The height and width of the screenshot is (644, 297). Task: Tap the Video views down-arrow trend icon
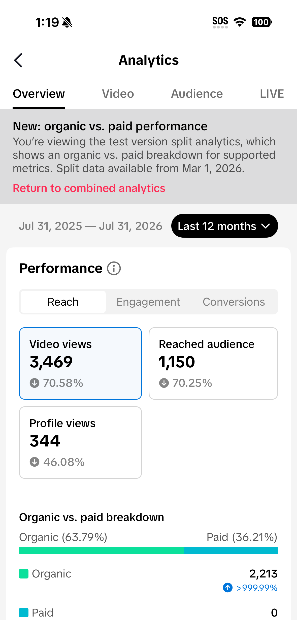point(35,383)
